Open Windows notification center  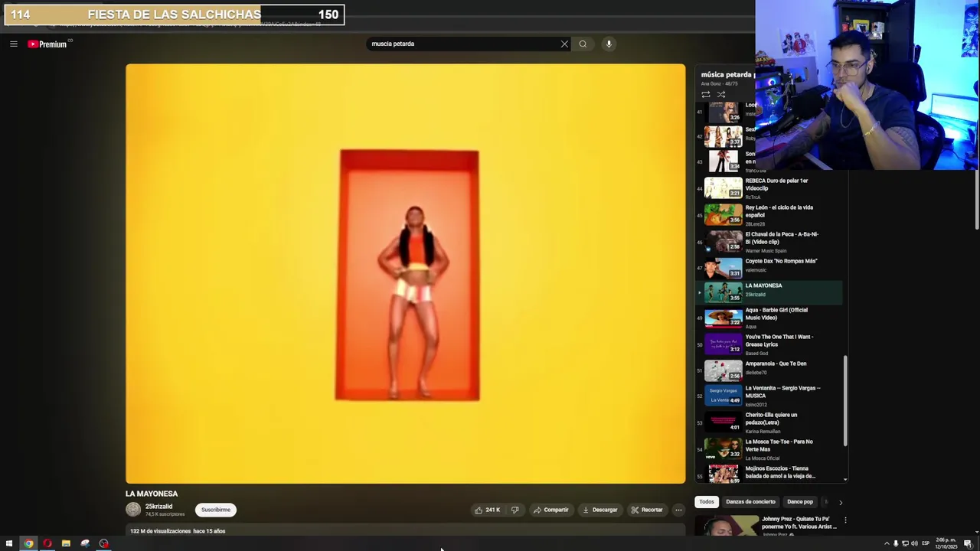click(x=968, y=543)
